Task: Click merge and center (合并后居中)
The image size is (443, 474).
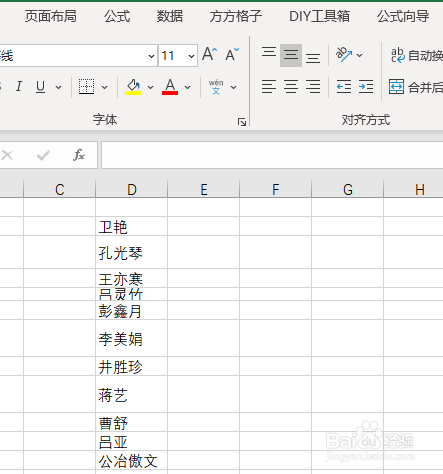Action: click(x=416, y=87)
